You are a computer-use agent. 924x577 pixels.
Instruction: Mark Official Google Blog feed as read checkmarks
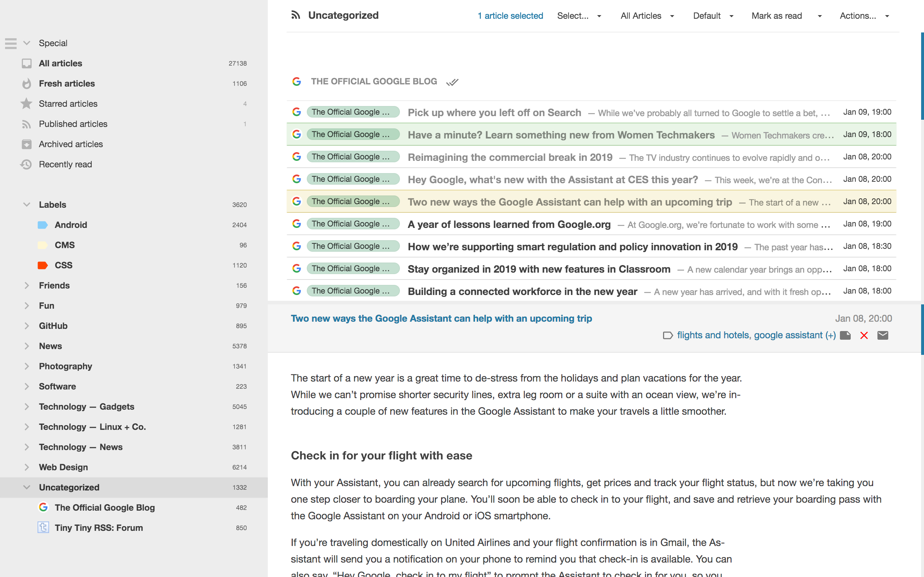coord(453,82)
